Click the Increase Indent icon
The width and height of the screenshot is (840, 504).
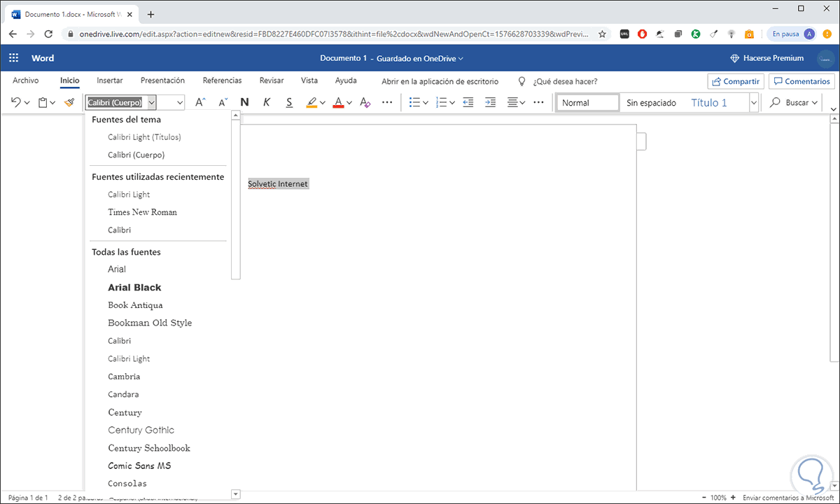tap(491, 103)
